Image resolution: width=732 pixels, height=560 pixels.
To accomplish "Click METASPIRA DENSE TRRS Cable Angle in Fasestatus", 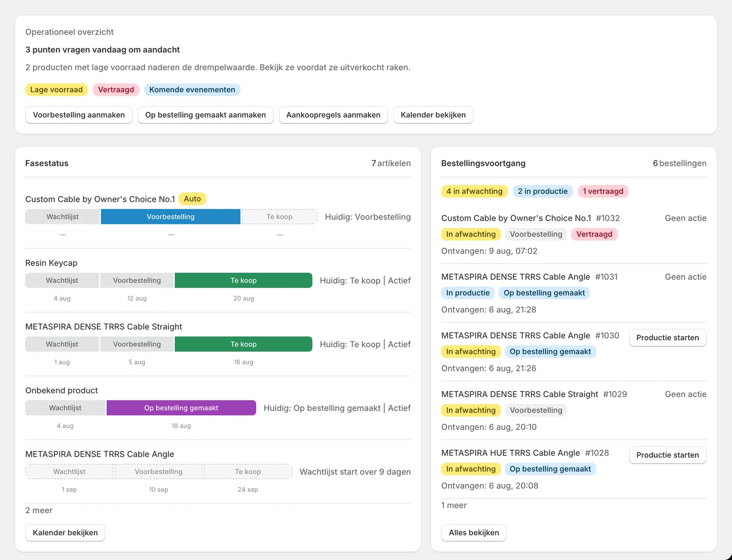I will tap(100, 454).
